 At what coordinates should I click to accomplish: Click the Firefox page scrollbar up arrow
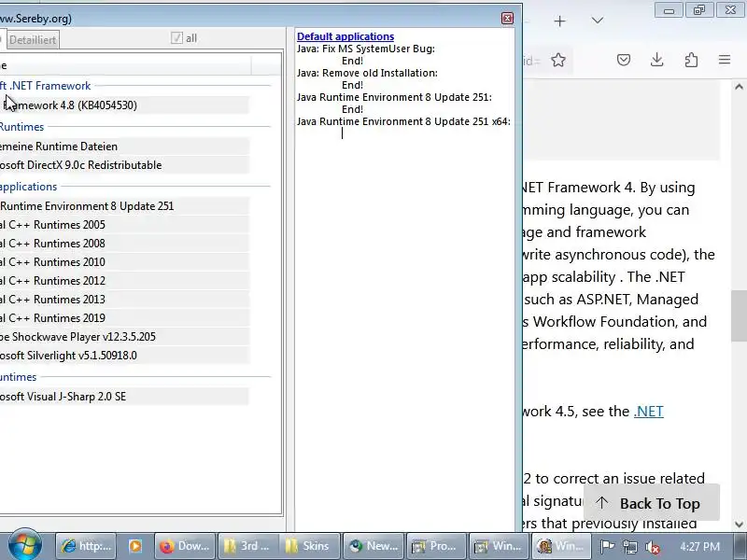[x=739, y=87]
